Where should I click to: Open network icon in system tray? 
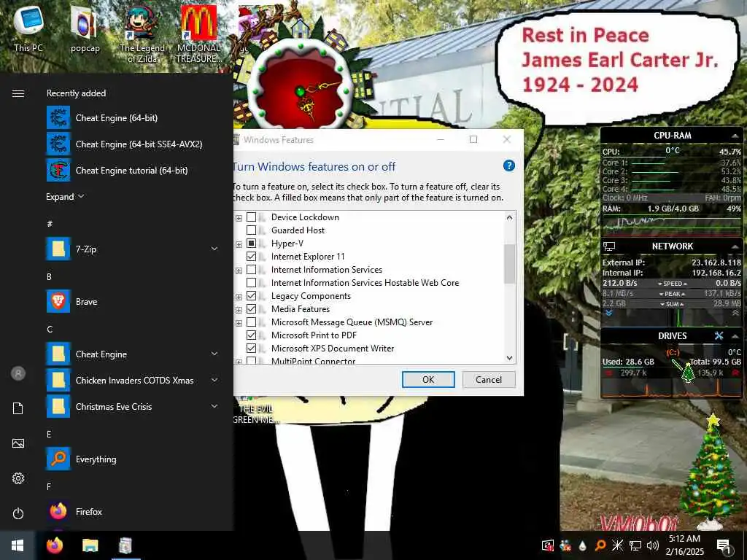click(635, 545)
